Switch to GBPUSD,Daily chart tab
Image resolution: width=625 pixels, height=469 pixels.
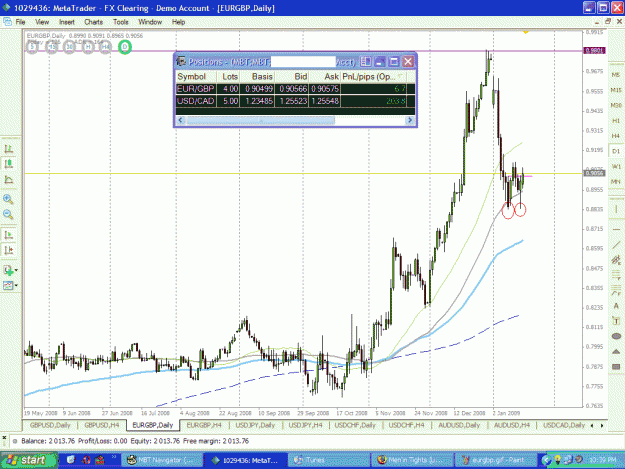pyautogui.click(x=50, y=425)
